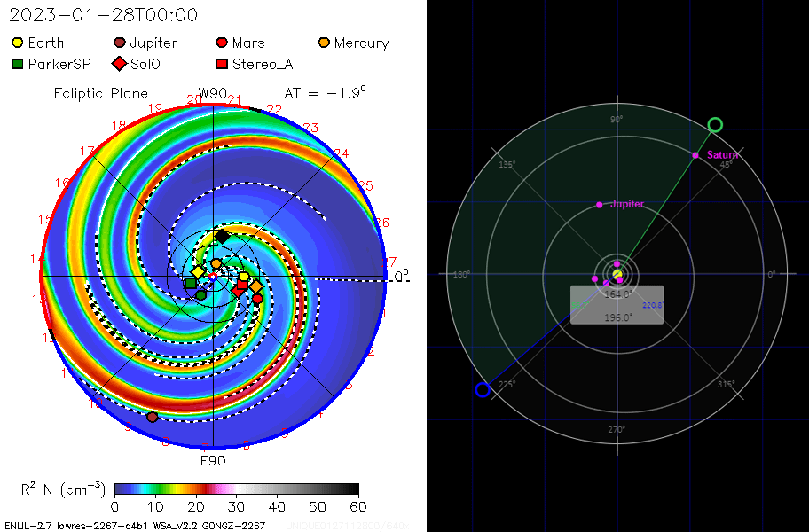This screenshot has height=532, width=809.
Task: Select the red Mars legend circle
Action: pyautogui.click(x=222, y=43)
